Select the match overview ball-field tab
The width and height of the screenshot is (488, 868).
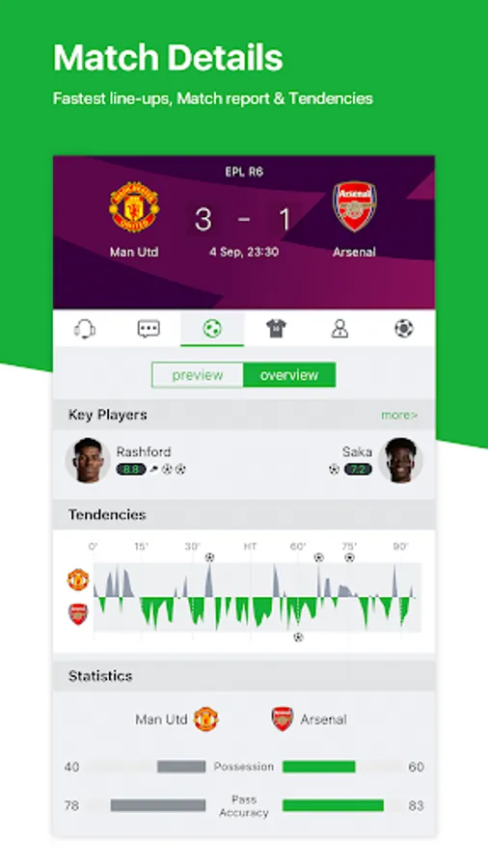212,329
